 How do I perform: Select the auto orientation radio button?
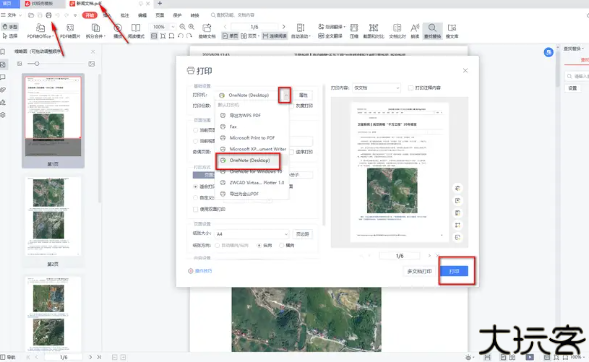point(217,245)
